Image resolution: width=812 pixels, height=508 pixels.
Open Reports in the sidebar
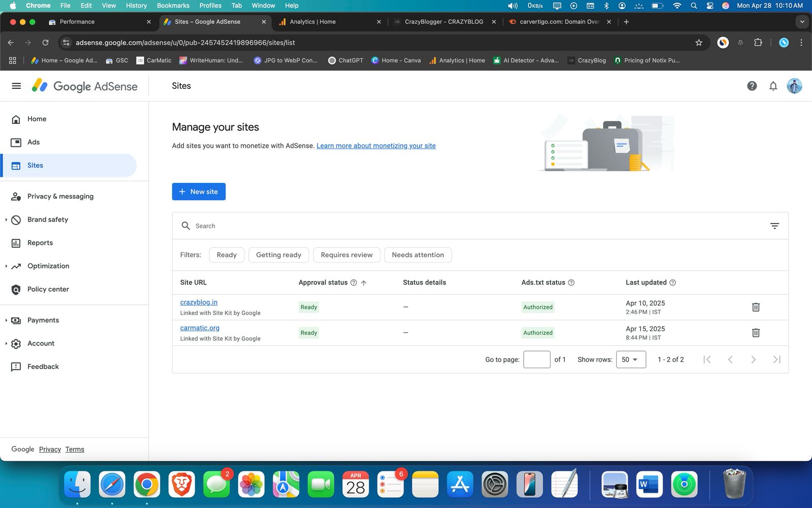point(40,243)
